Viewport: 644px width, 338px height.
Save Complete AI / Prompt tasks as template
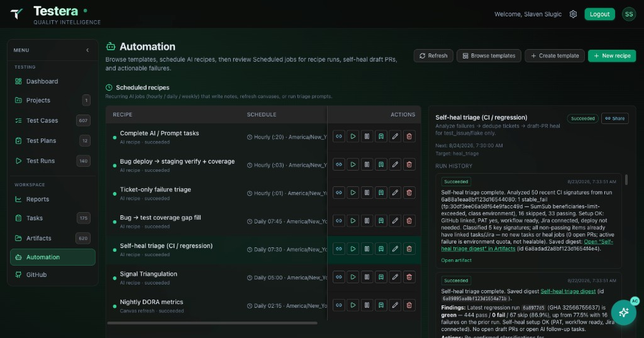click(x=381, y=137)
